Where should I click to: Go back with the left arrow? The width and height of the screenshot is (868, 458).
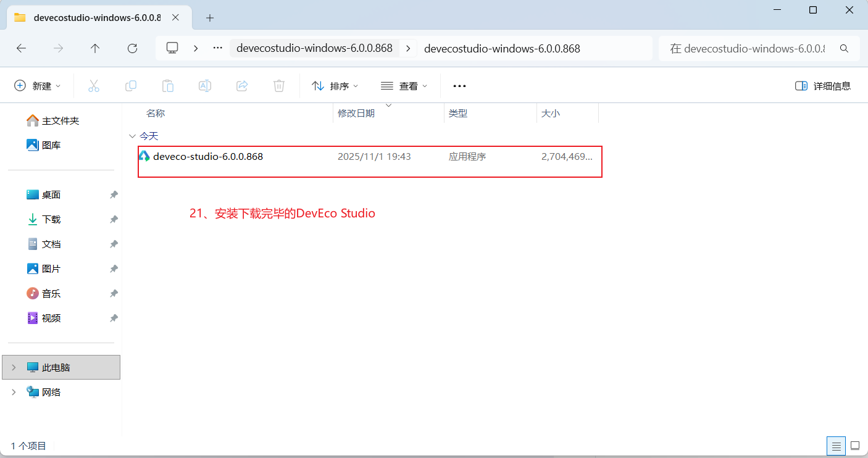[21, 48]
